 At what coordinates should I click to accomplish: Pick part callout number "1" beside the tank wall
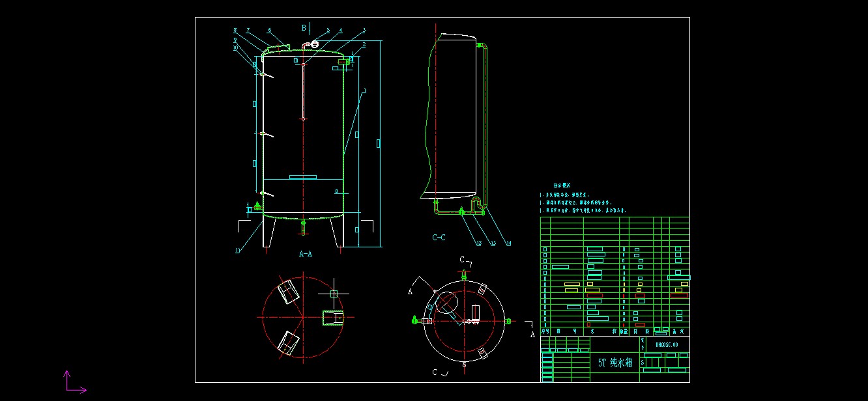pos(366,90)
